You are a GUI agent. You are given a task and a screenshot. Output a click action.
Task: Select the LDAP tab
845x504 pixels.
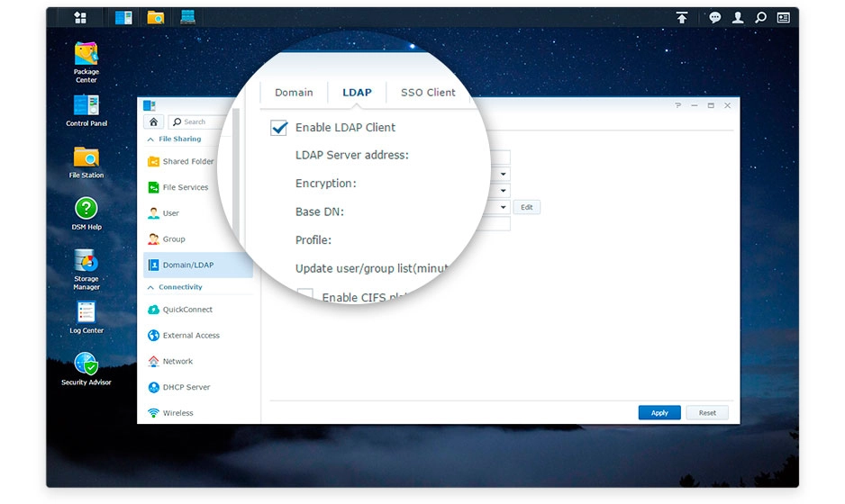(x=357, y=92)
